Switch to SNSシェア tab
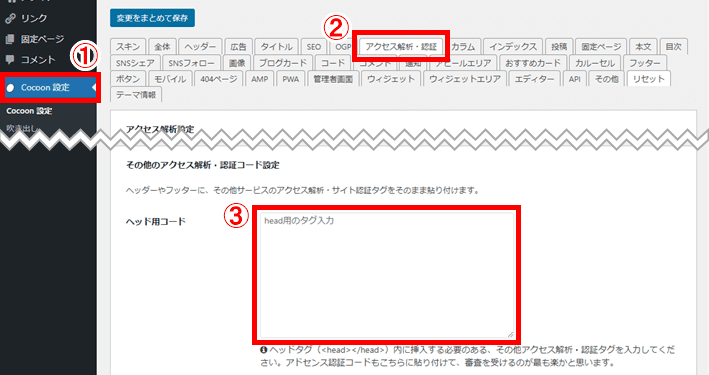The width and height of the screenshot is (709, 375). 135,63
